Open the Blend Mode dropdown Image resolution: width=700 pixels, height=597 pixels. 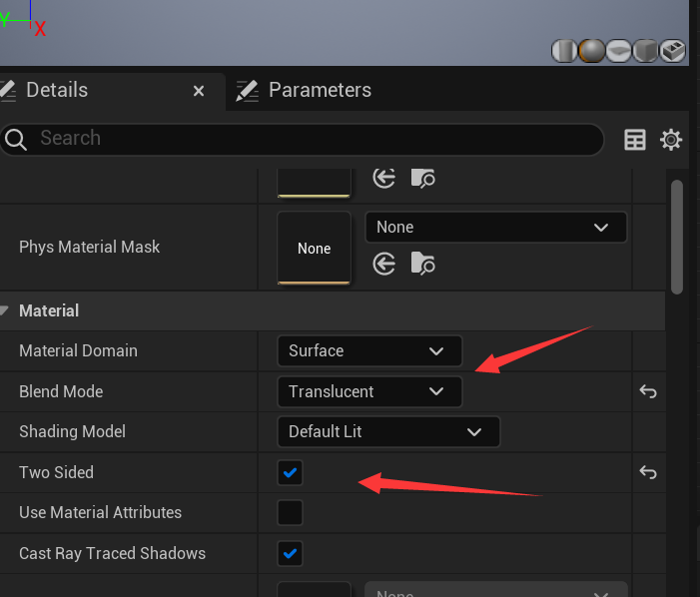pyautogui.click(x=368, y=391)
